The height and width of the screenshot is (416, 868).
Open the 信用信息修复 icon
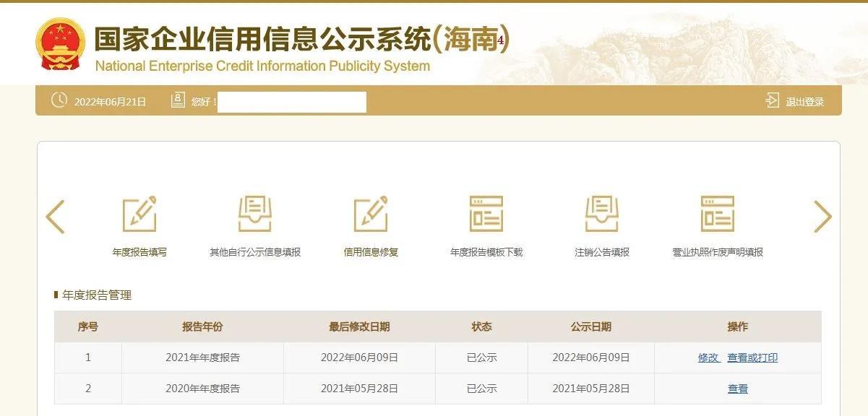point(371,214)
